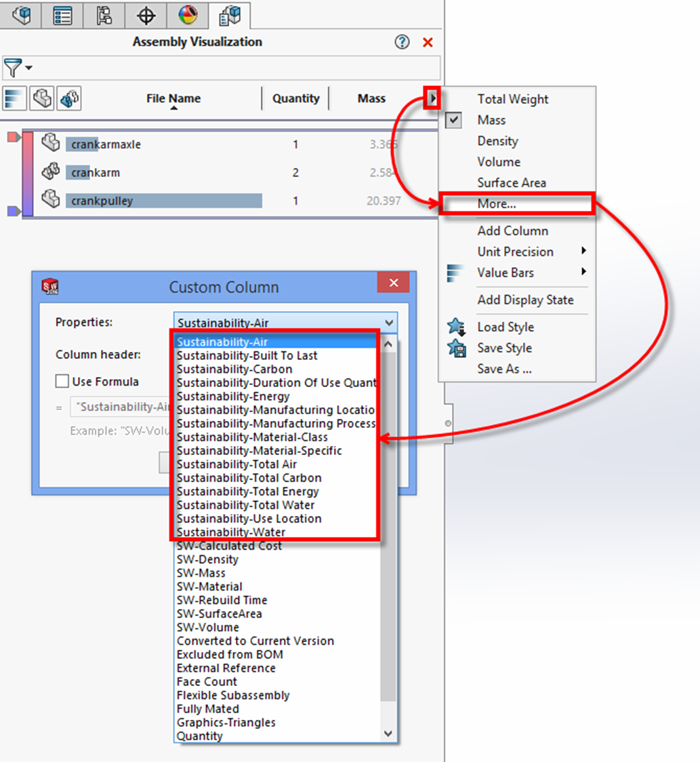Click the red top color slider marker
Viewport: 700px width, 762px height.
tap(14, 138)
